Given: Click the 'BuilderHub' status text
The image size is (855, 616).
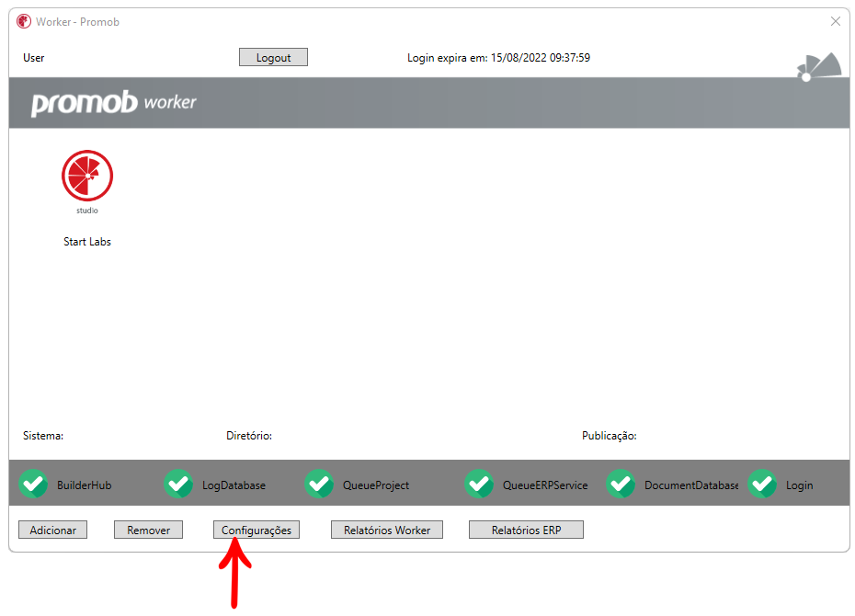Looking at the screenshot, I should [x=84, y=485].
